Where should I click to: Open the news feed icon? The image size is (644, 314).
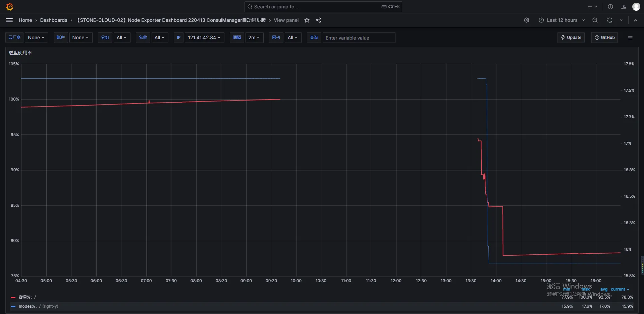624,7
